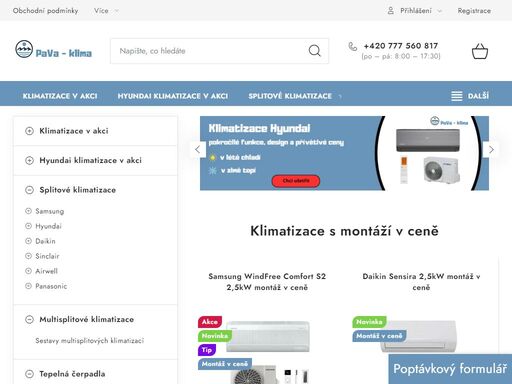Image resolution: width=512 pixels, height=384 pixels.
Task: Open the Daikin Sensira product image
Action: click(x=419, y=336)
